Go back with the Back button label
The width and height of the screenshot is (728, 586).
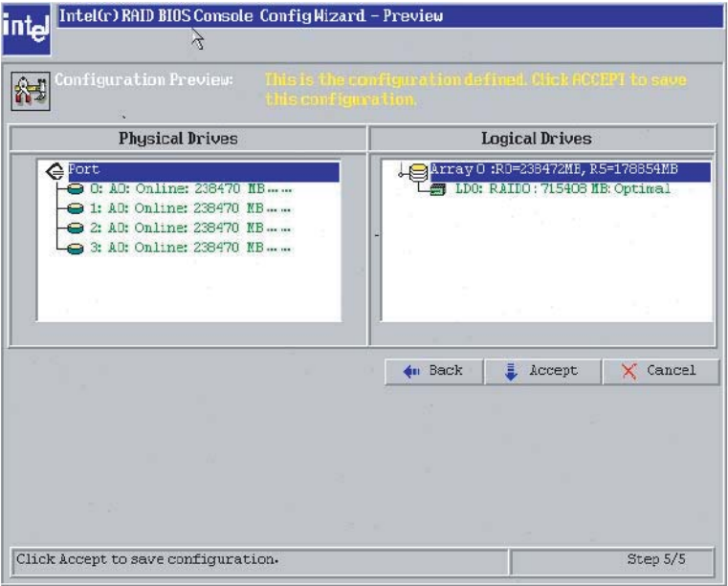click(446, 370)
